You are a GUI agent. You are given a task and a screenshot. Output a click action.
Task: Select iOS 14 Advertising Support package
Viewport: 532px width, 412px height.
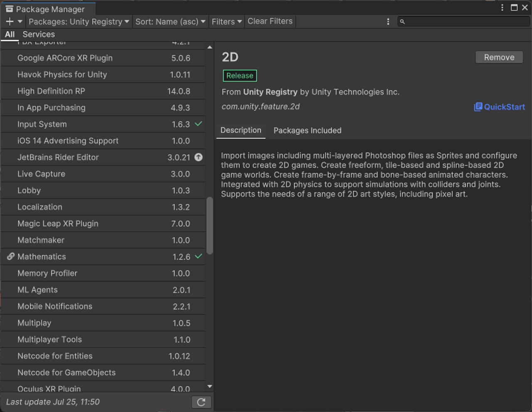pyautogui.click(x=103, y=141)
